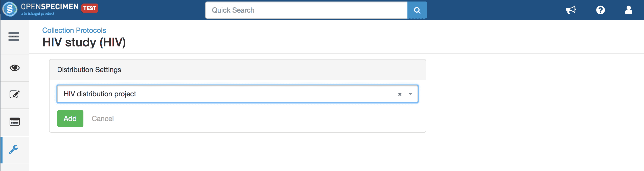Open the announcements megaphone icon

571,10
